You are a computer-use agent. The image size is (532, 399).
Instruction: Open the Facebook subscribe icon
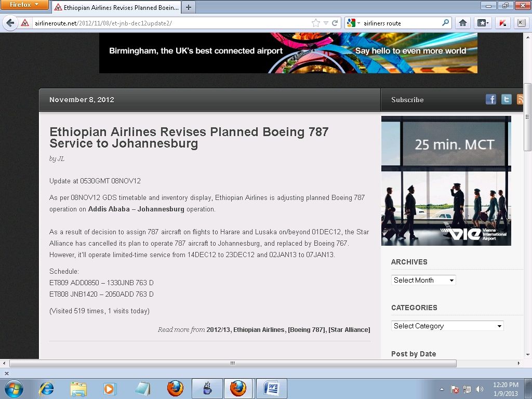(x=491, y=99)
